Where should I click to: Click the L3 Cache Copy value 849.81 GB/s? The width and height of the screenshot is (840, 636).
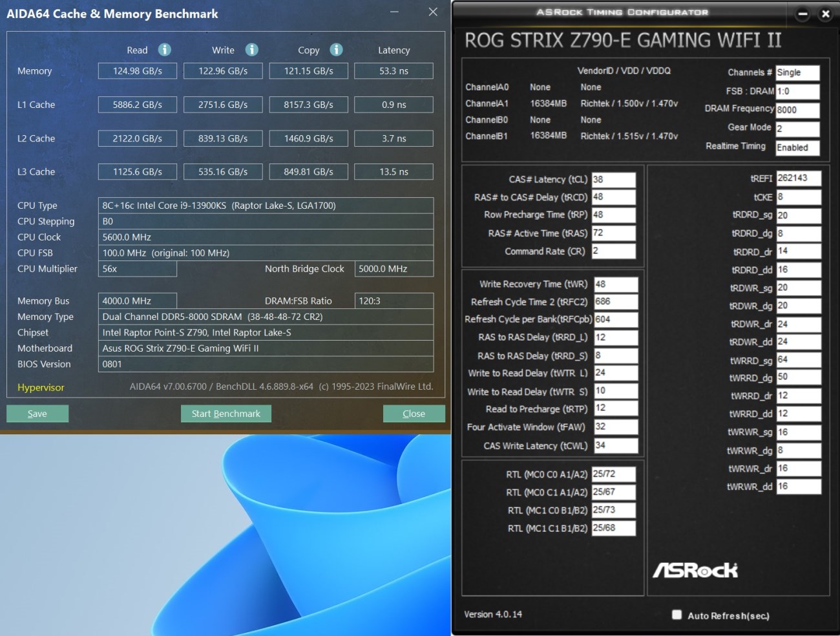309,172
